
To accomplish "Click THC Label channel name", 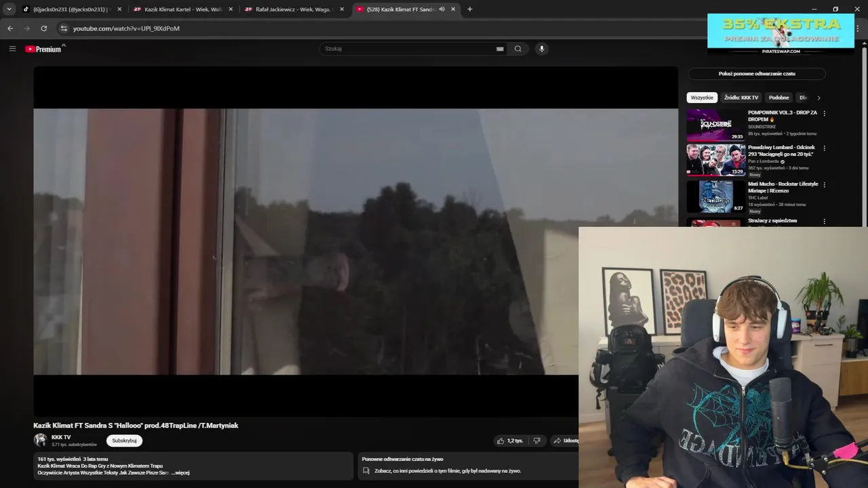I will 758,198.
